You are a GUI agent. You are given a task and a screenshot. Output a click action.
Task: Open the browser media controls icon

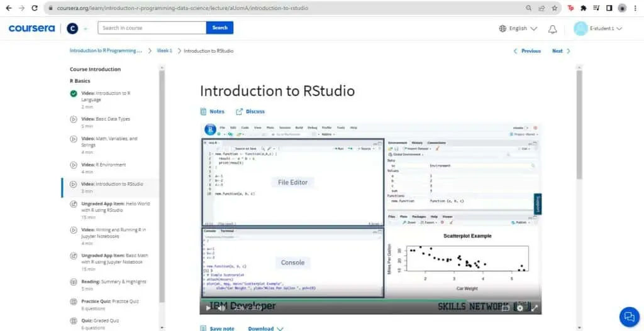(x=596, y=8)
